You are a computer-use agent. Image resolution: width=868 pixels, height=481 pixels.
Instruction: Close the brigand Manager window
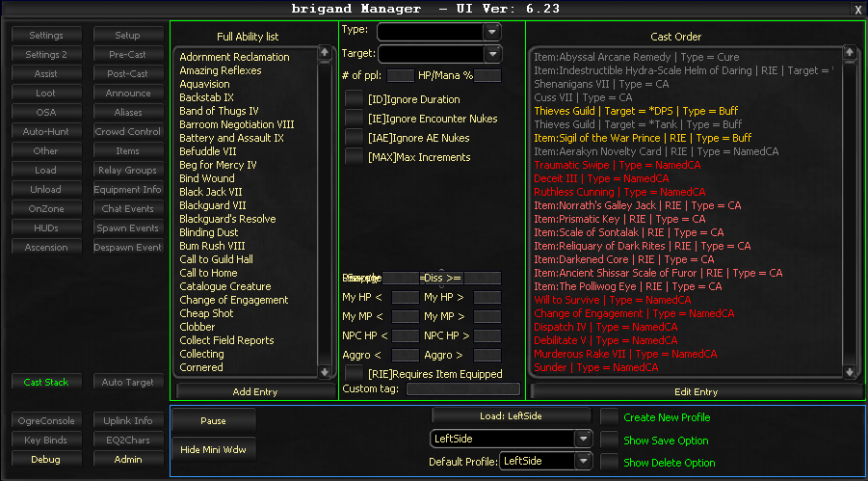pyautogui.click(x=858, y=9)
